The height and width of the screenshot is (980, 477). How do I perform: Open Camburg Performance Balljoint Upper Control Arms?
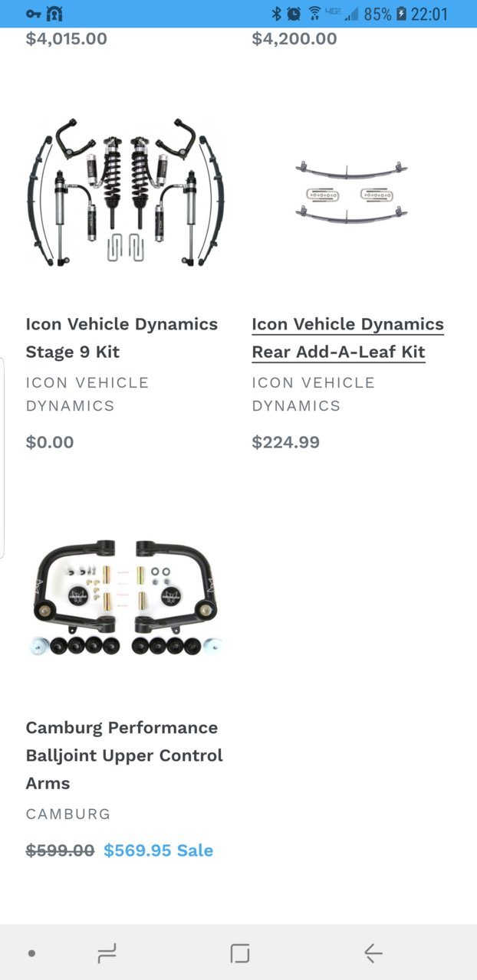pyautogui.click(x=124, y=755)
